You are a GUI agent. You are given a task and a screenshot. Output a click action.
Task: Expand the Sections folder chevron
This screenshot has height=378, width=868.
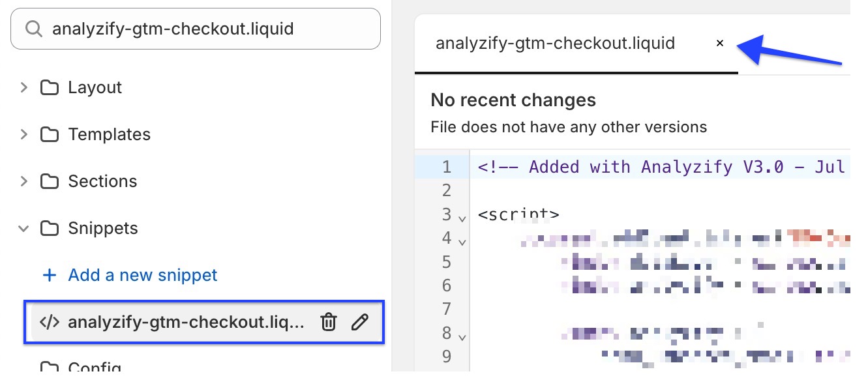point(24,181)
